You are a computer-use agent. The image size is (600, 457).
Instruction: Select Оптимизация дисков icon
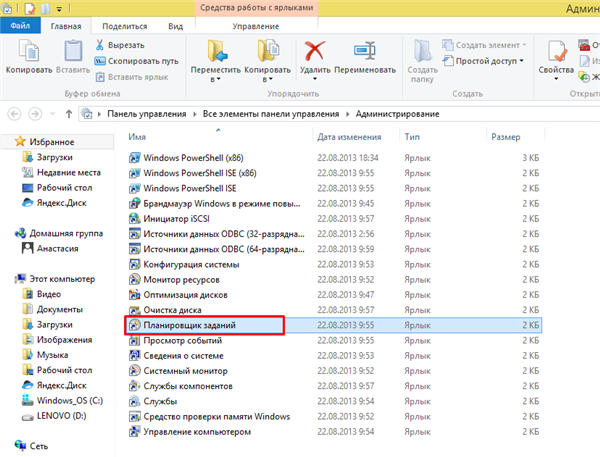134,295
